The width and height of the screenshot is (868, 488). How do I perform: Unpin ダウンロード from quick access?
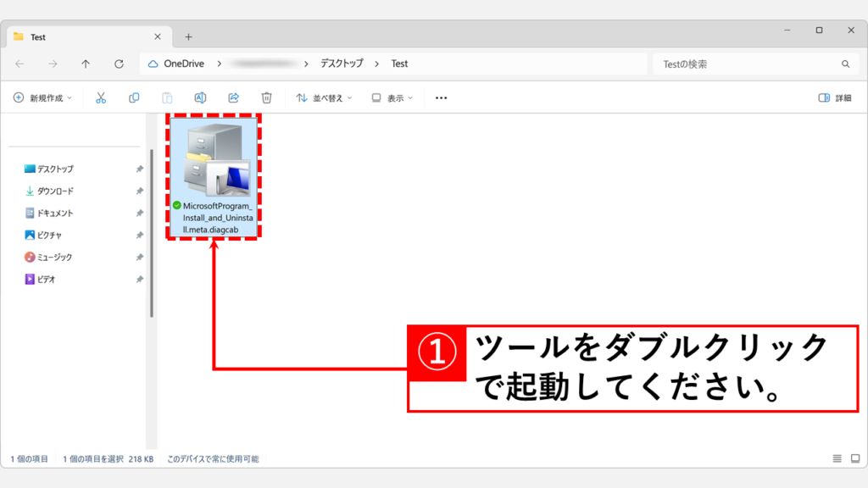140,191
